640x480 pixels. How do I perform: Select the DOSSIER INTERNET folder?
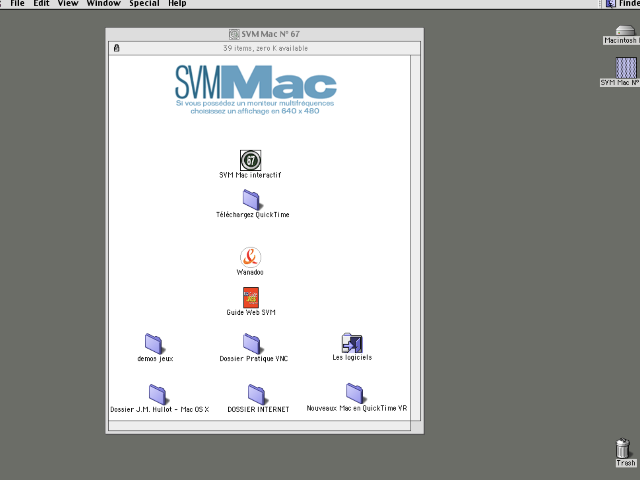tap(257, 394)
